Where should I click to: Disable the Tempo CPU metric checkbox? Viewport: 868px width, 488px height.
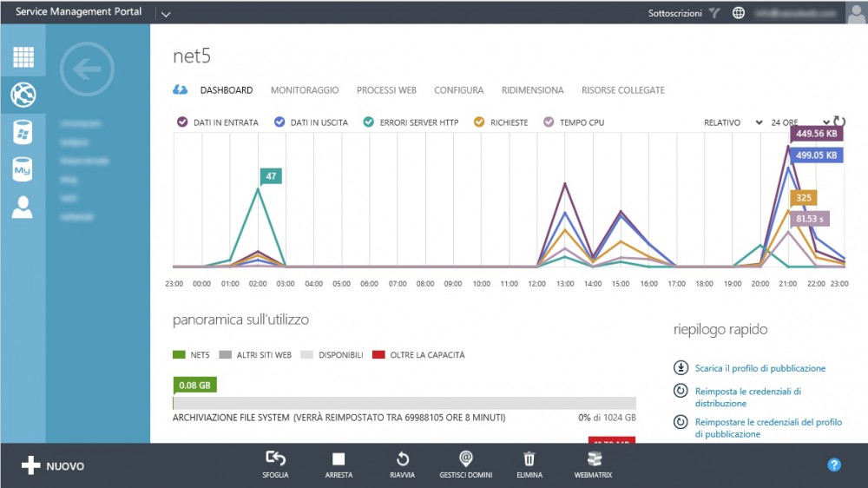click(x=549, y=122)
